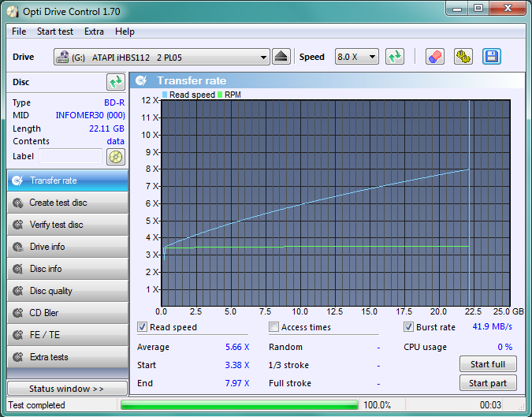
Task: Open the Create test disc section
Action: tap(68, 203)
